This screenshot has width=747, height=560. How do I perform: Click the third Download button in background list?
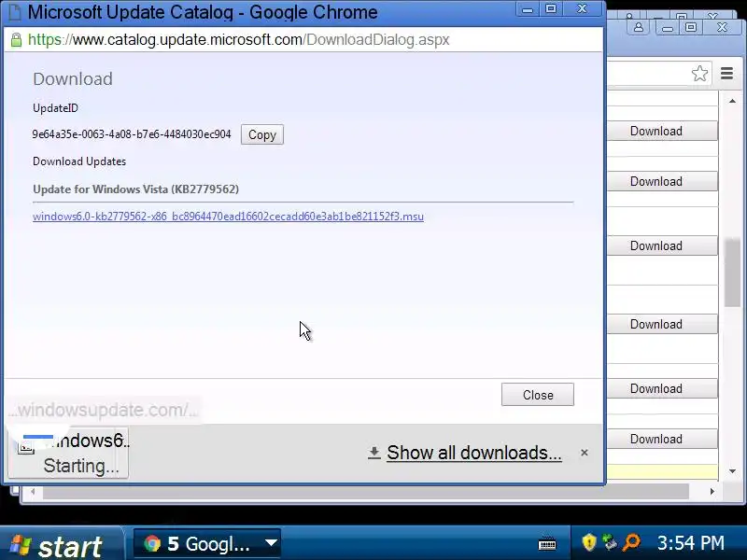pyautogui.click(x=662, y=245)
